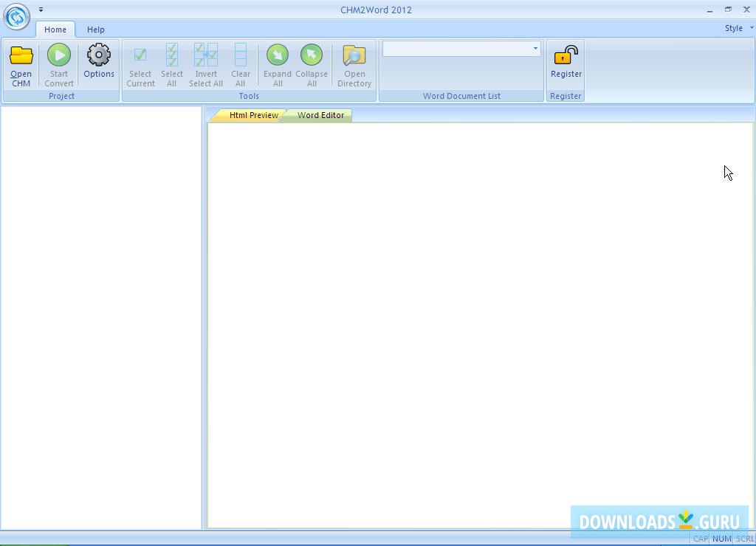Switch to the Home ribbon tab
The width and height of the screenshot is (756, 546).
(55, 30)
